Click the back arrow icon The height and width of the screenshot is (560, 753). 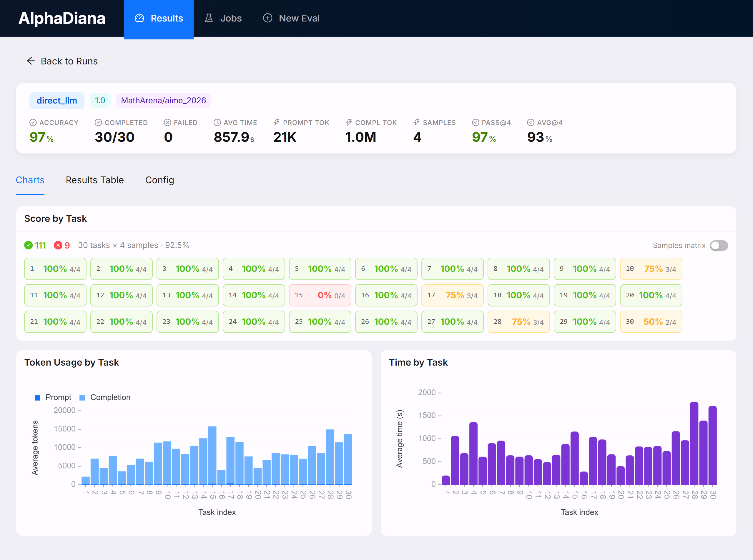click(x=31, y=61)
